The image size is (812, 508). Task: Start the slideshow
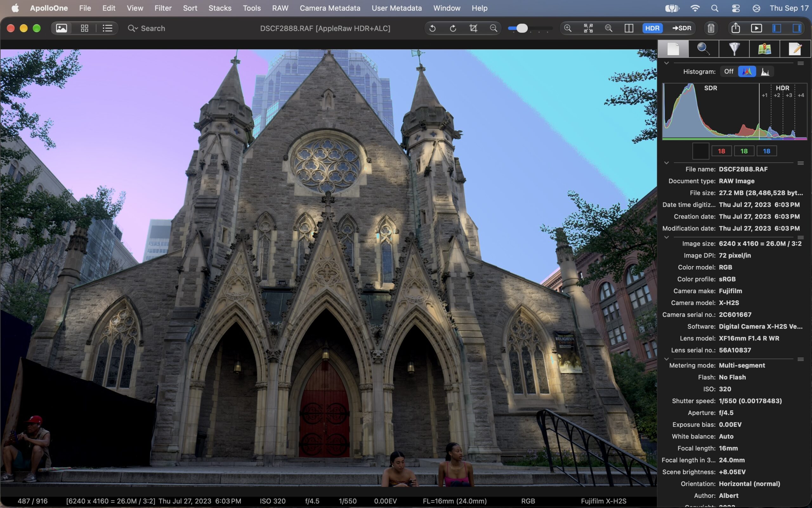(x=756, y=28)
